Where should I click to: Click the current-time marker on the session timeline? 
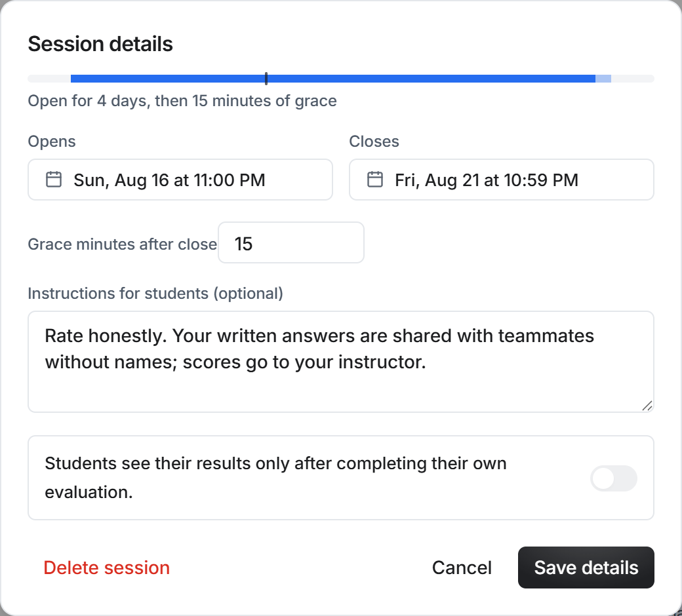point(266,79)
